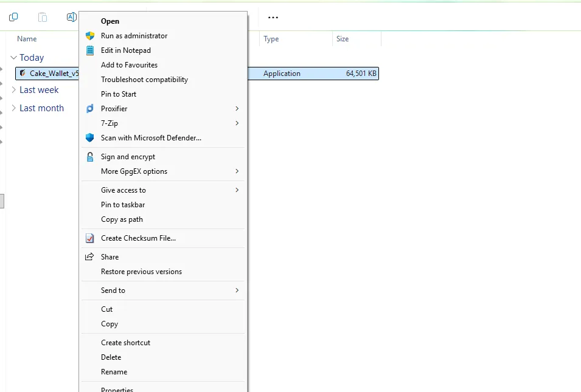
Task: Select the Cake_Wallet file name
Action: tap(54, 74)
